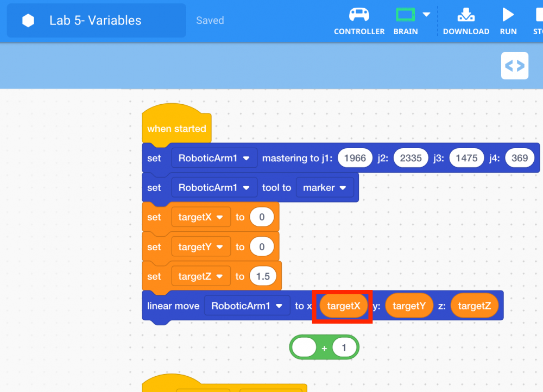Click the j1 value field 1966

355,158
